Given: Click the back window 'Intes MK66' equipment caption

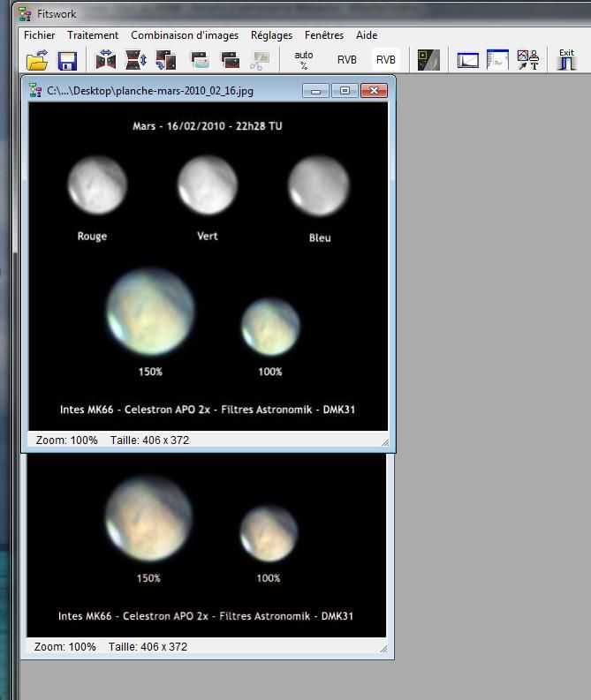Looking at the screenshot, I should pyautogui.click(x=206, y=616).
